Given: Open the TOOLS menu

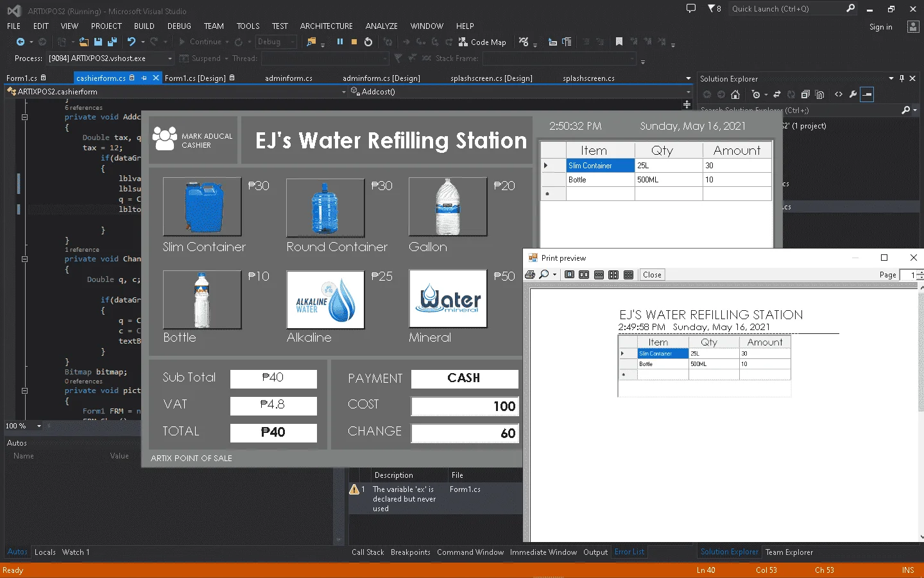Looking at the screenshot, I should [x=248, y=26].
